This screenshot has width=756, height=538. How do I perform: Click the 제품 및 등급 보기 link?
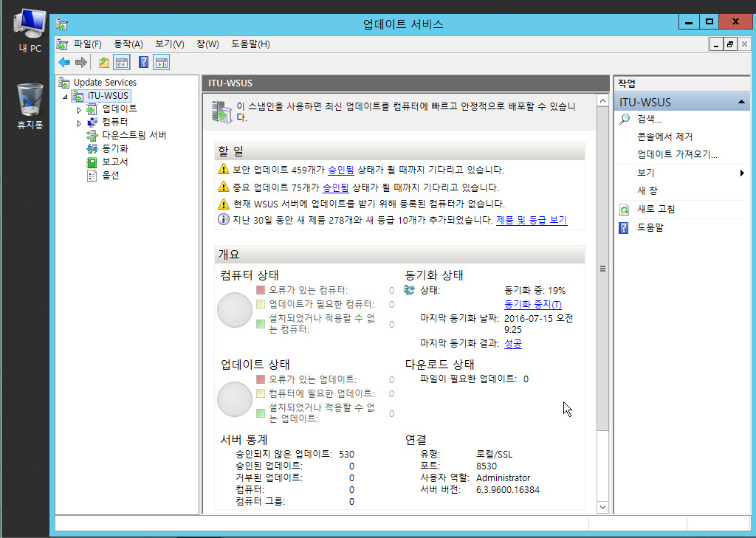[532, 220]
